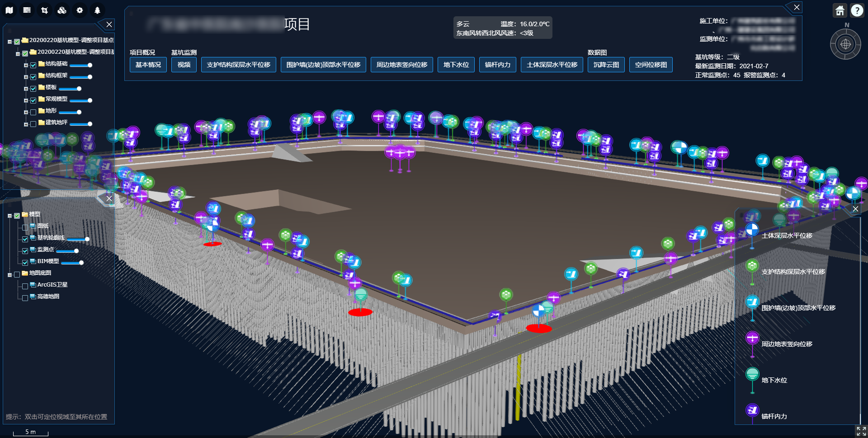Open the 基本情况 tab
Viewport: 868px width, 438px height.
tap(148, 65)
